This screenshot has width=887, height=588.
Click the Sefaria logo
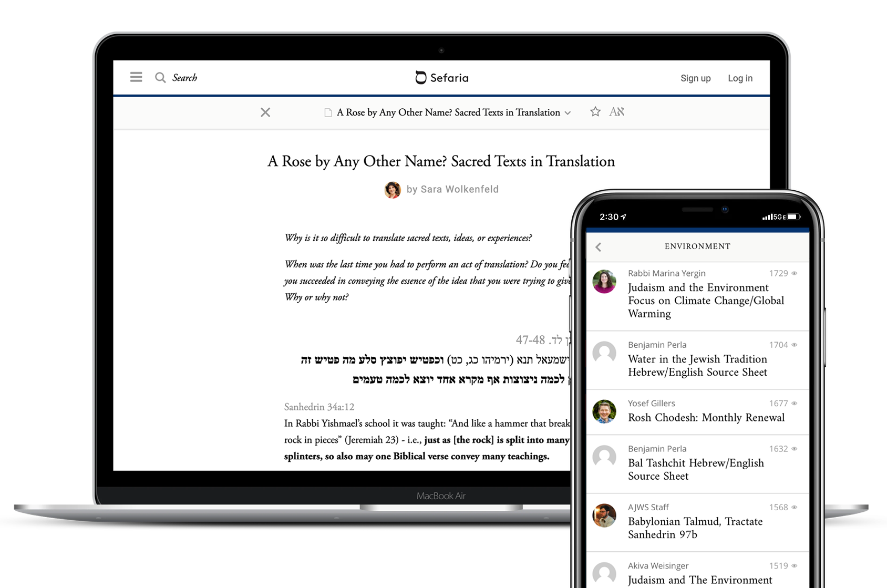[441, 78]
